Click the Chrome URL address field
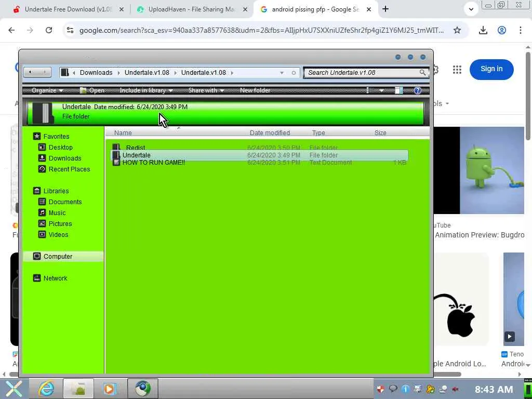This screenshot has width=532, height=399. tap(261, 30)
